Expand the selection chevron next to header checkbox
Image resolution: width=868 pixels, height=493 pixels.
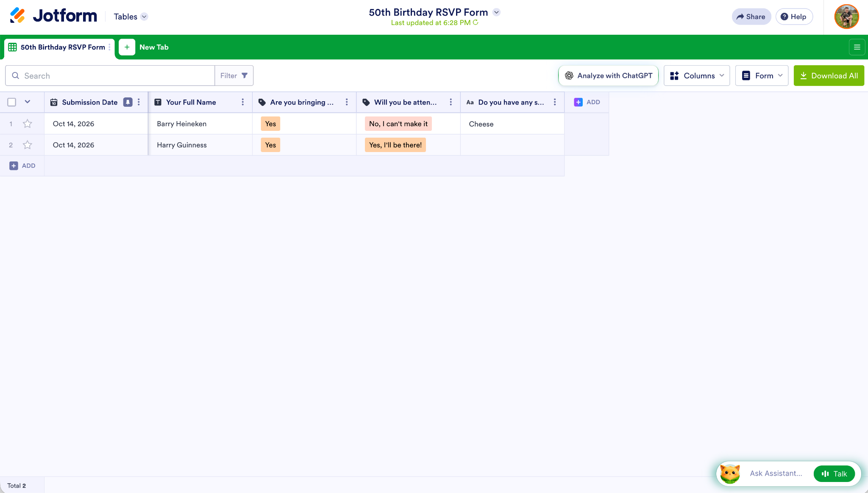pos(28,102)
